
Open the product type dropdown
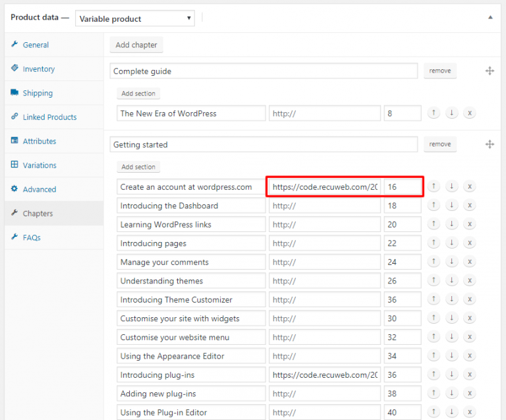coord(135,18)
